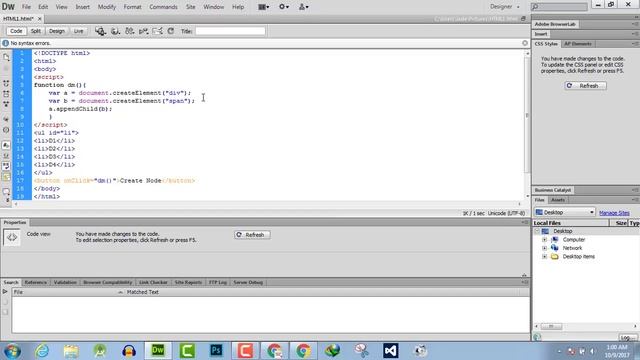The image size is (640, 360).
Task: Click the Windows Start orb
Action: coord(12,351)
